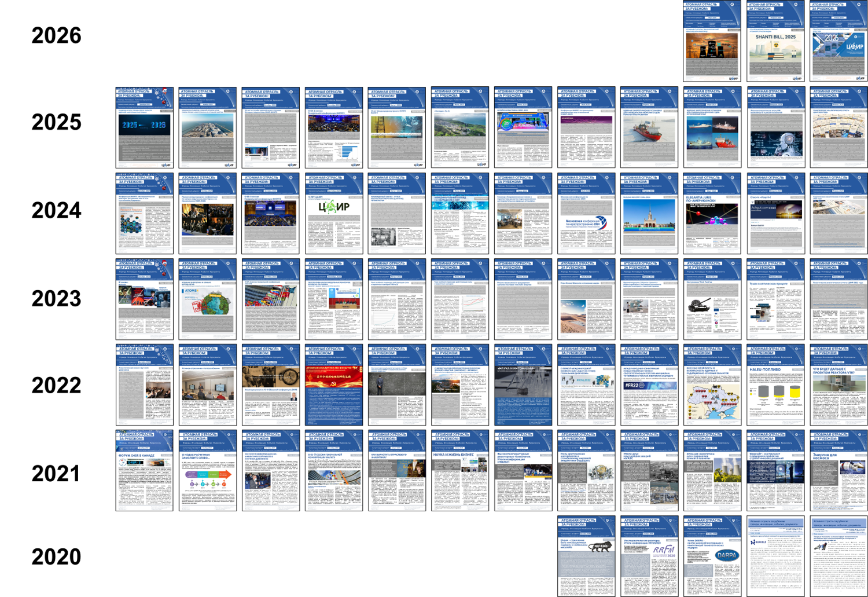Open the cover showing 2025–2026 on dark background

(x=144, y=128)
